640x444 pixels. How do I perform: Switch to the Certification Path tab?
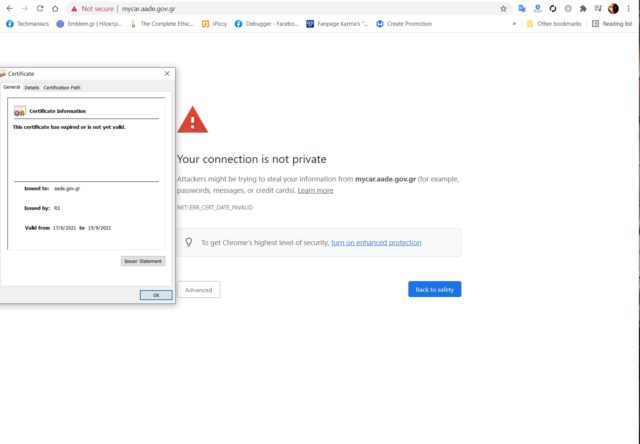click(x=62, y=87)
